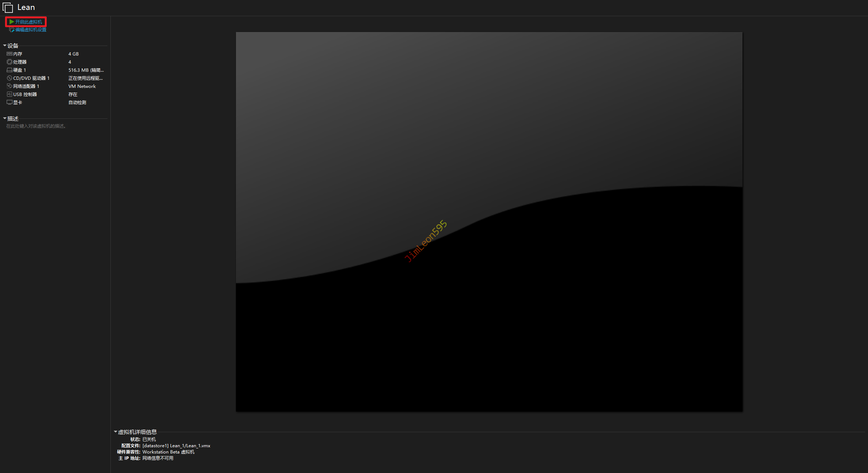
Task: Collapse the 虚拟机详细信息 details section
Action: (116, 432)
